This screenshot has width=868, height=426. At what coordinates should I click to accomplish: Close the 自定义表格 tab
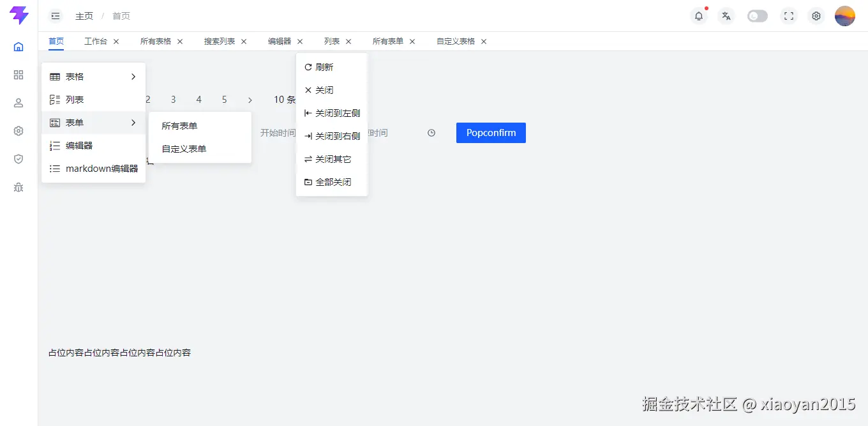tap(484, 42)
